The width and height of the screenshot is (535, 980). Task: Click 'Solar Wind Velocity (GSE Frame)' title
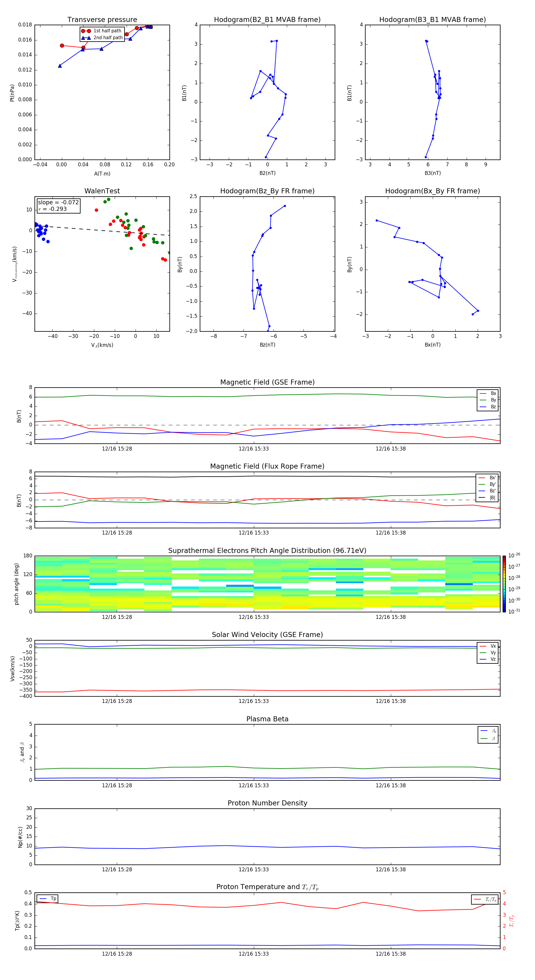[x=267, y=635]
